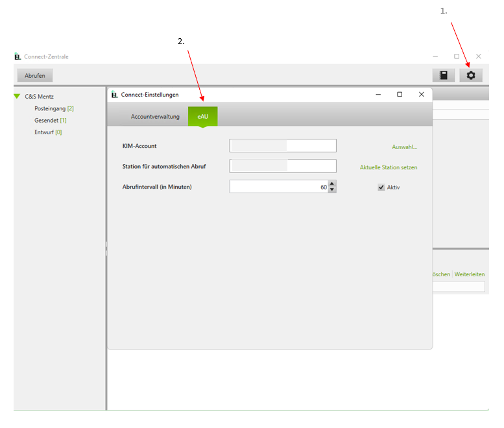Collapse the C&S Mentz tree node
This screenshot has height=428, width=504.
point(18,97)
